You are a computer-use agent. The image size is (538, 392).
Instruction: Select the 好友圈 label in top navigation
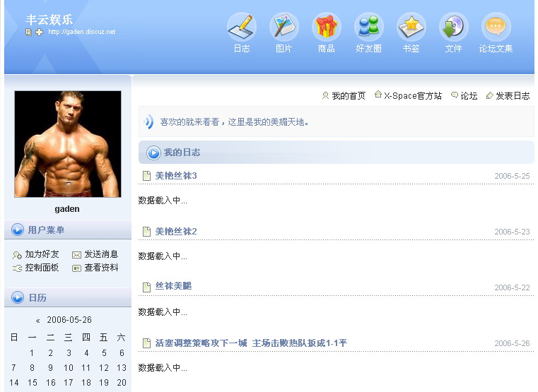pos(368,49)
